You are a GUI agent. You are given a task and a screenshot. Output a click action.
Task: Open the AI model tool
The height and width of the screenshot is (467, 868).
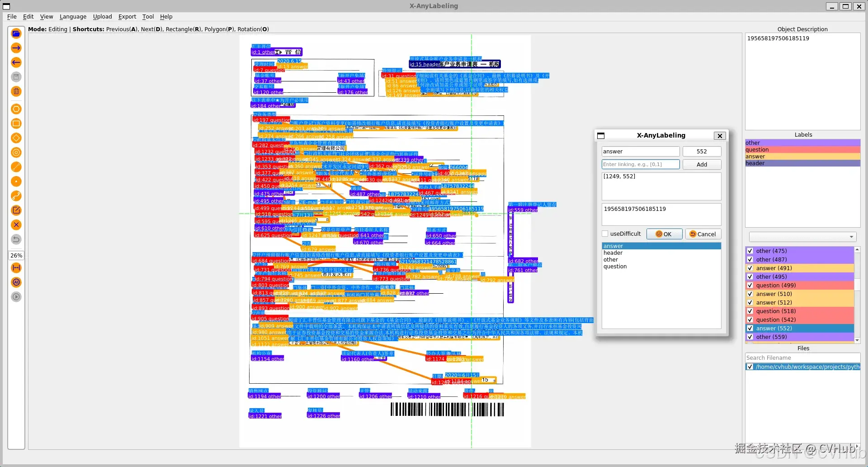(x=16, y=282)
